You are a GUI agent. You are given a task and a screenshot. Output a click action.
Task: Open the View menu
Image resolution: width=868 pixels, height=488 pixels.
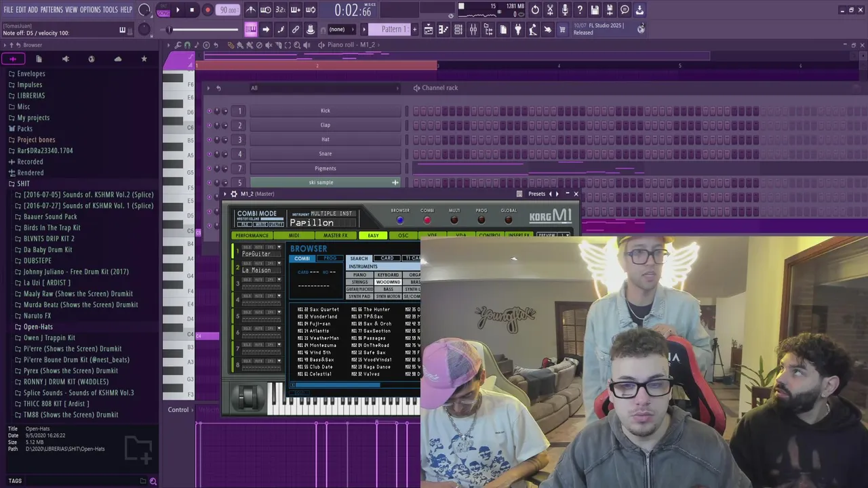[x=71, y=9]
